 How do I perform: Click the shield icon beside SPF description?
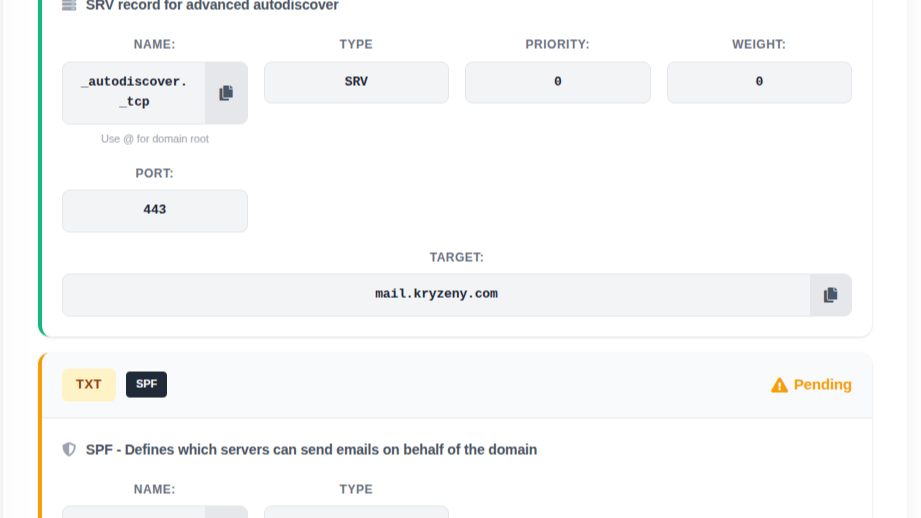tap(69, 450)
